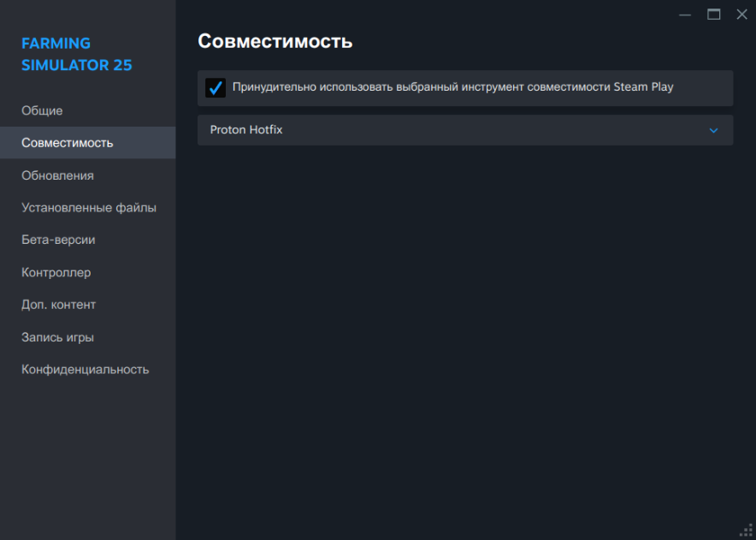Click the FARMING SIMULATOR 25 title
756x540 pixels.
[x=77, y=54]
